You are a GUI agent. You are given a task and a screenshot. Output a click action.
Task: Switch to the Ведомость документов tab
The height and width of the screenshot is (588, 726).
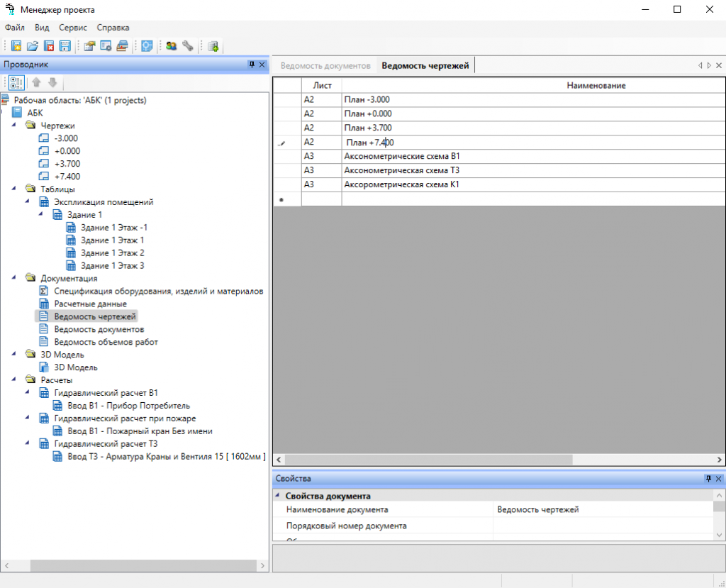325,66
